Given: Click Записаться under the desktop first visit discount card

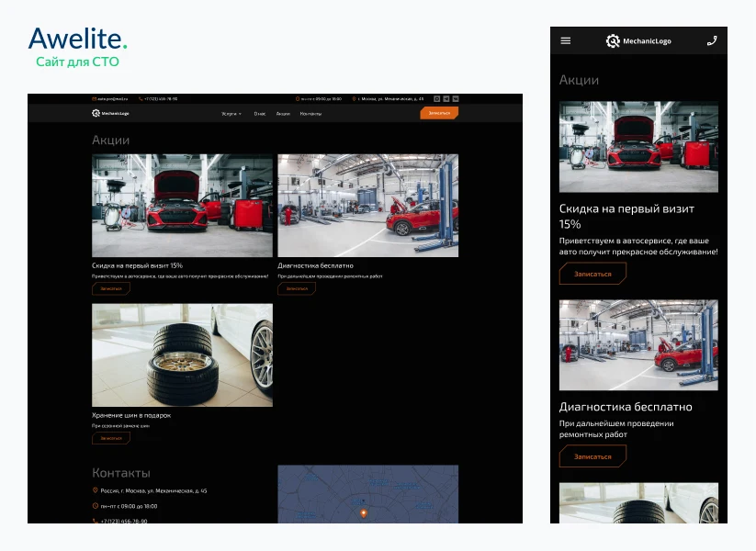Looking at the screenshot, I should (111, 288).
